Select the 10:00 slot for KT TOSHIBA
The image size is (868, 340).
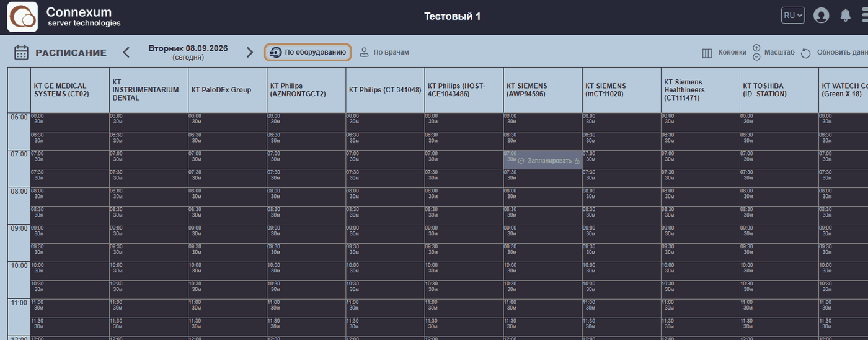coord(779,271)
